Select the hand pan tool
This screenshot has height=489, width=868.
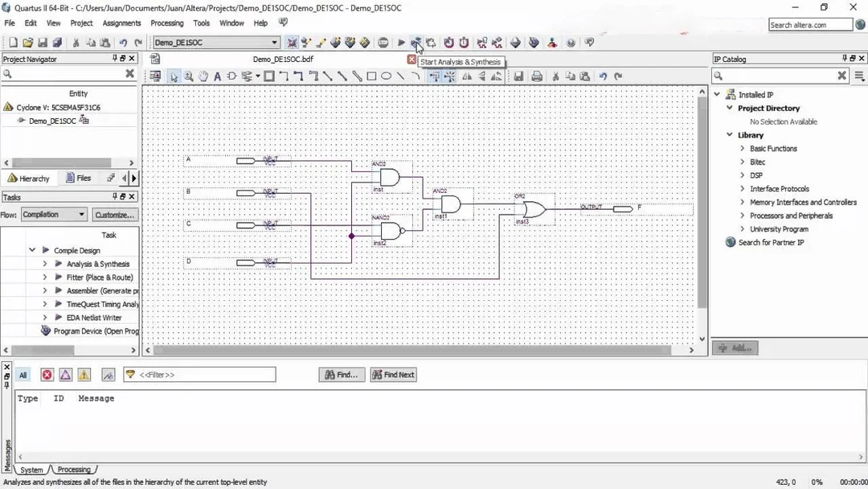203,76
